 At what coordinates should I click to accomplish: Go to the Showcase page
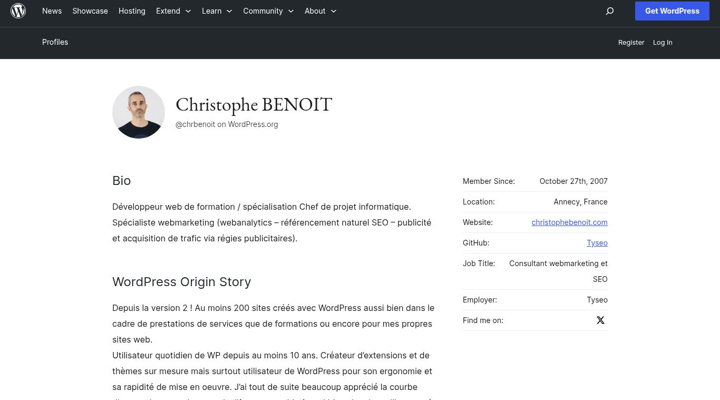[x=90, y=11]
